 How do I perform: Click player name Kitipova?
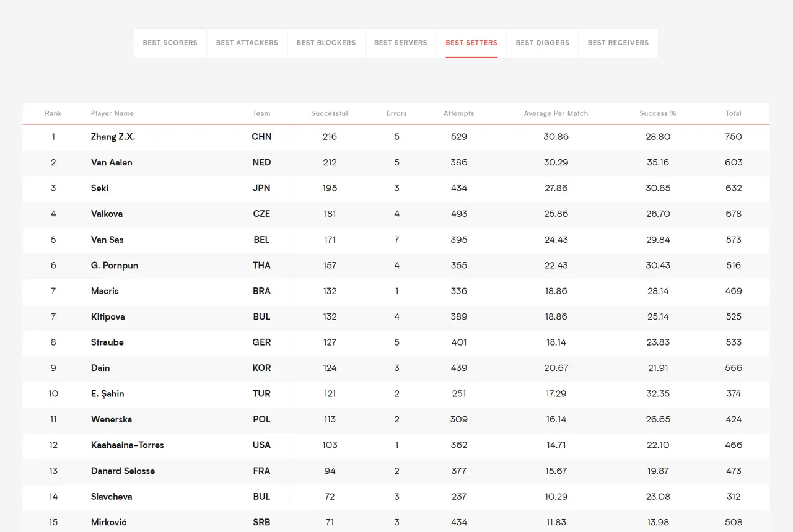tap(108, 316)
